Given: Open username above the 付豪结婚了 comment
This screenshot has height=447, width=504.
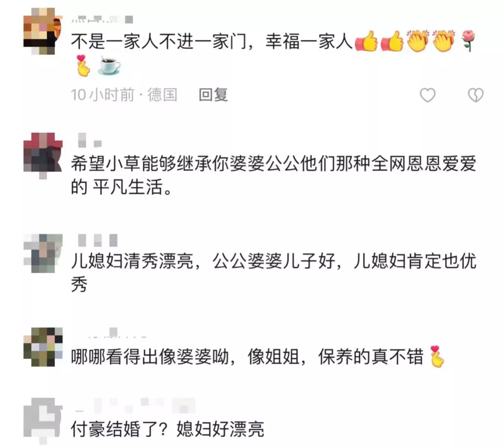Looking at the screenshot, I should coord(135,404).
